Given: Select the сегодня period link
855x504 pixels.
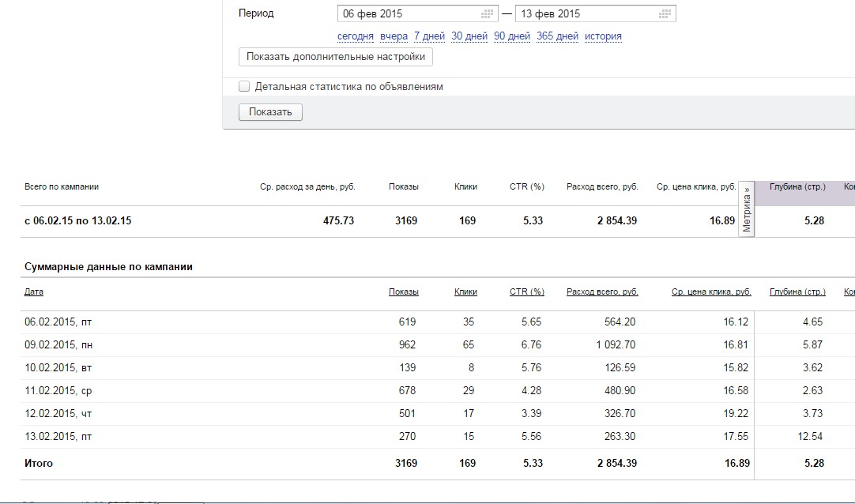Looking at the screenshot, I should click(x=355, y=36).
